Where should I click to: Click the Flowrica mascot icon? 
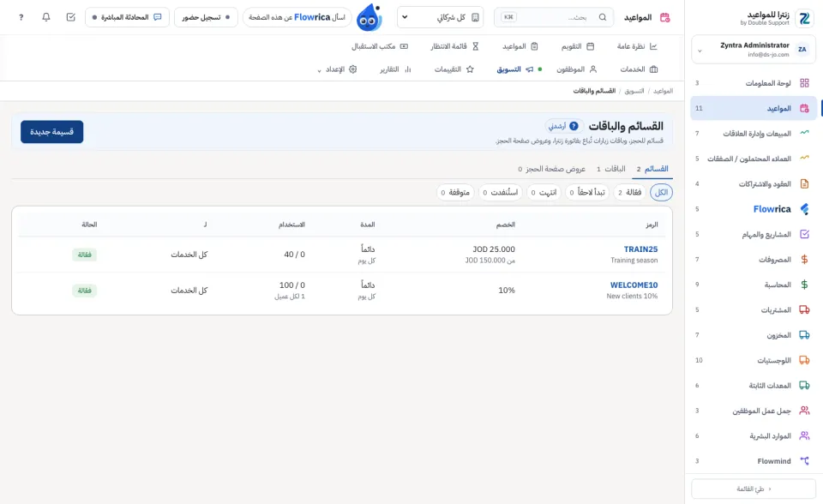[x=369, y=18]
